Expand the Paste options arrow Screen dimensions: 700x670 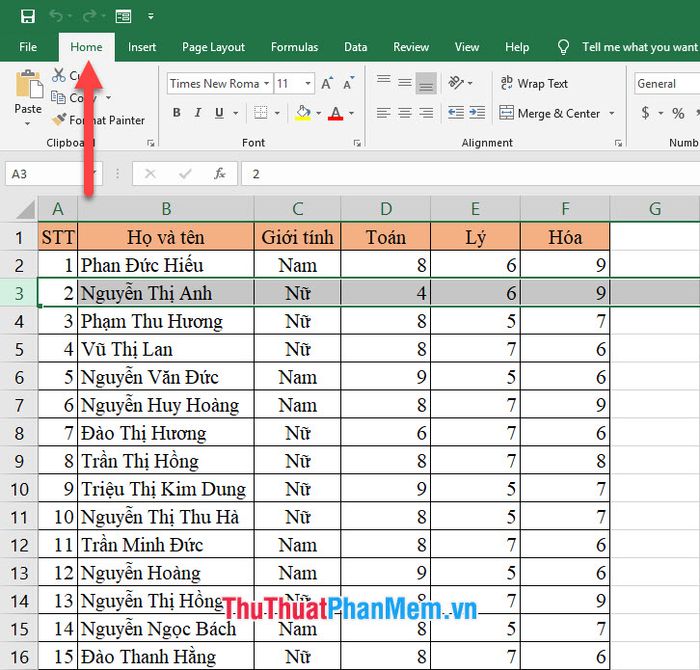(28, 123)
